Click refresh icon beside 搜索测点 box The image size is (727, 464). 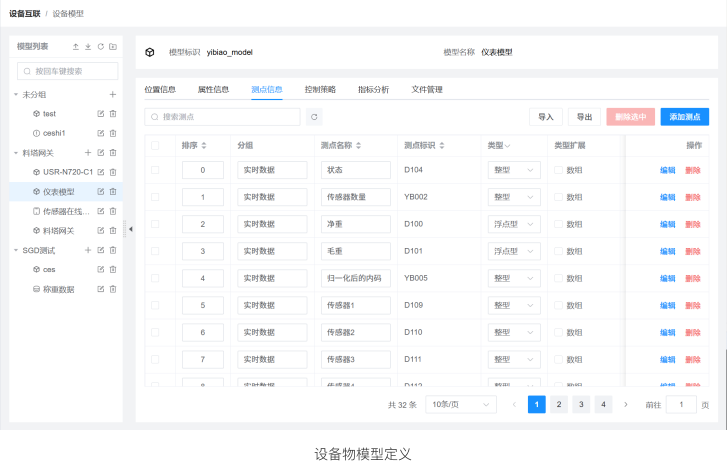tap(314, 117)
